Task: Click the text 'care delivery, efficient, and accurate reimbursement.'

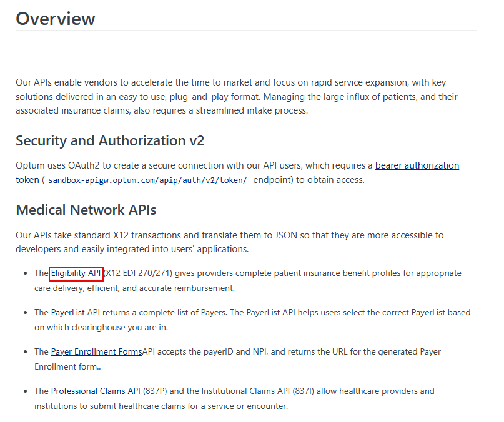Action: (135, 288)
